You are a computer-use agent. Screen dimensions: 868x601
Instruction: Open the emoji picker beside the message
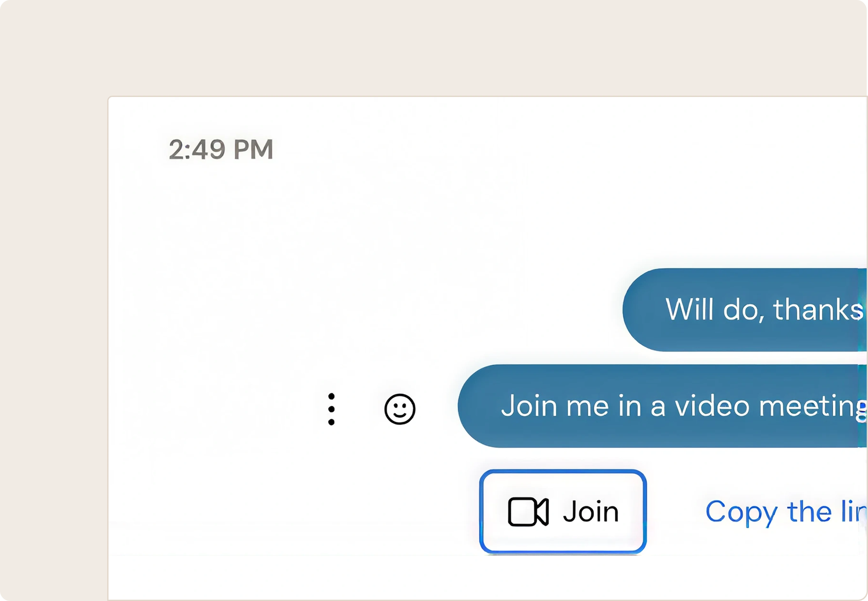click(x=400, y=409)
